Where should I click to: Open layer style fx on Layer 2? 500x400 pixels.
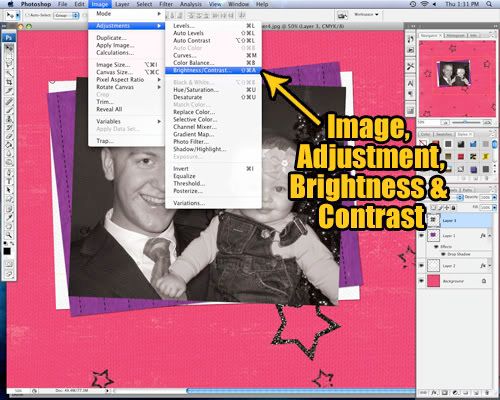pos(483,266)
